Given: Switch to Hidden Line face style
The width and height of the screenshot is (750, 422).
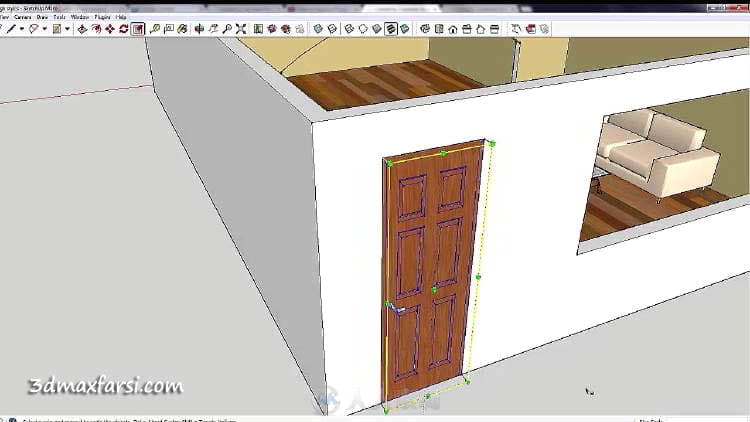Looking at the screenshot, I should pos(363,29).
